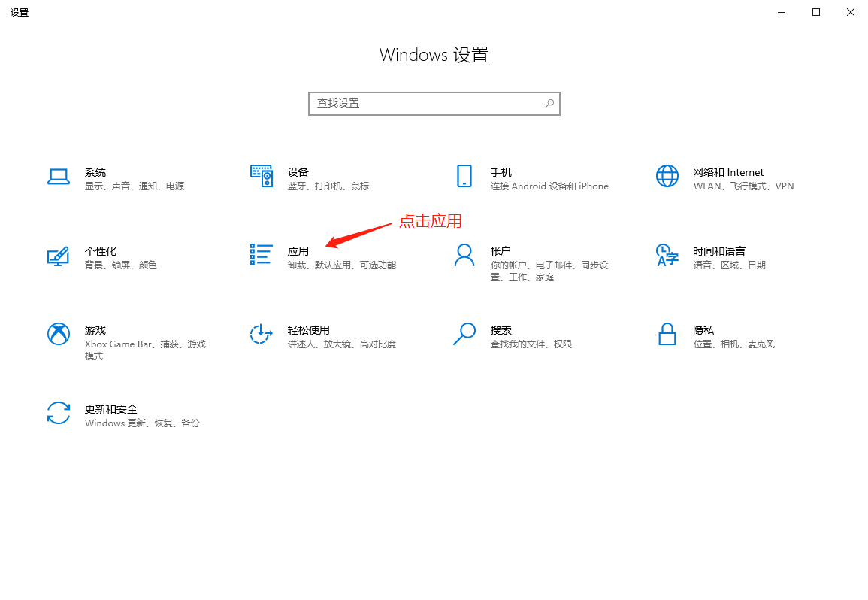
Task: Click description 讲述人、放大镜、高对比度
Action: 341,344
